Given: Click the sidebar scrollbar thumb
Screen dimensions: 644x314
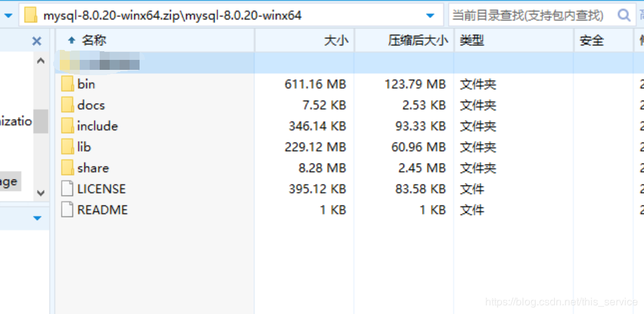Looking at the screenshot, I should (41, 121).
